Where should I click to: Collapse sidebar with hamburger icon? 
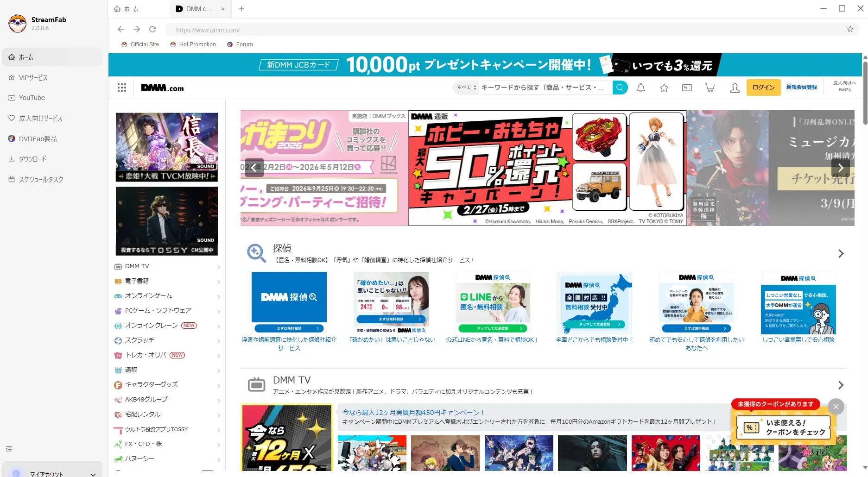tap(9, 449)
